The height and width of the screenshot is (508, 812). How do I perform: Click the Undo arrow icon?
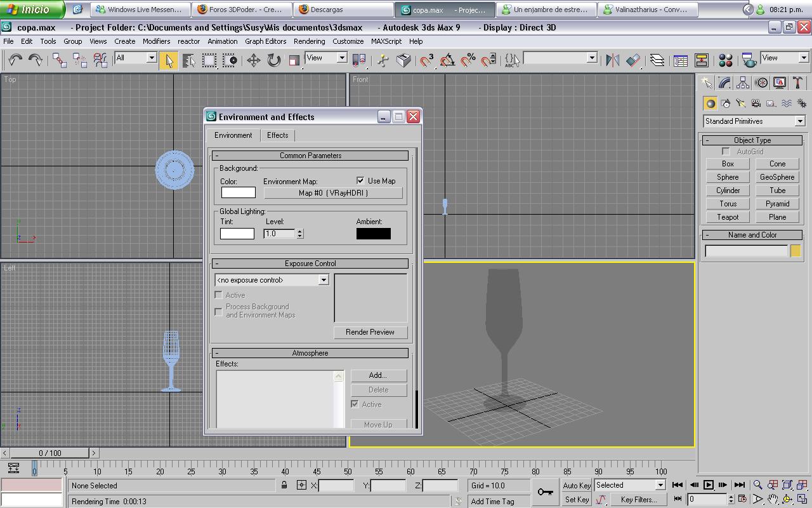(15, 60)
